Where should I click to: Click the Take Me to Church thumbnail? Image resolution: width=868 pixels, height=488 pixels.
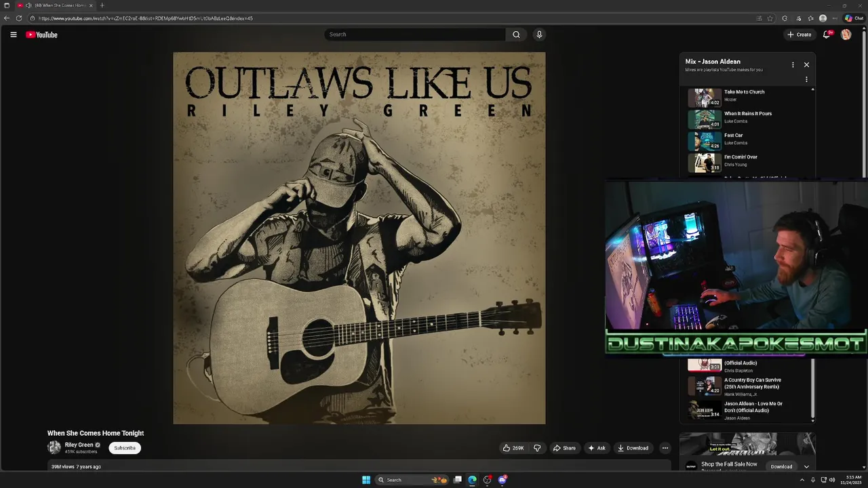pyautogui.click(x=705, y=98)
